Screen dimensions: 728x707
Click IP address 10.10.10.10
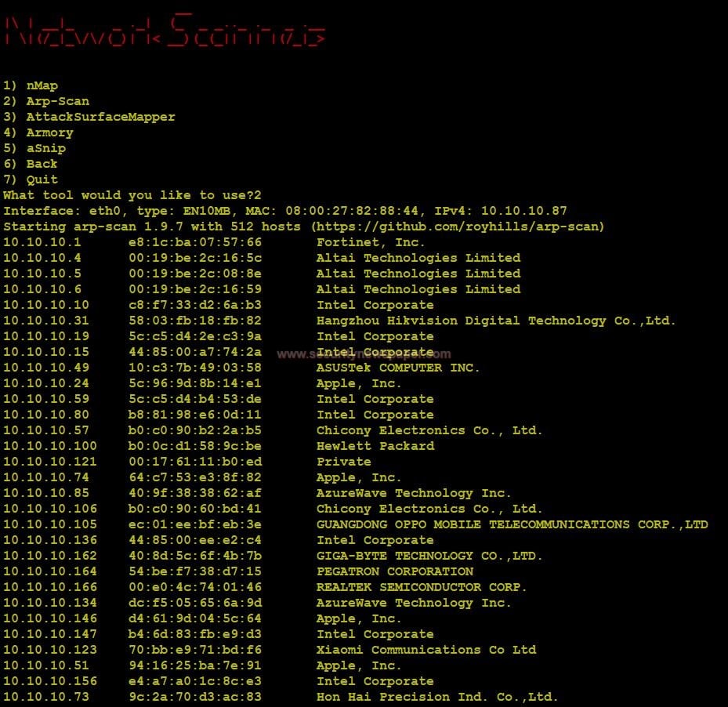coord(46,305)
